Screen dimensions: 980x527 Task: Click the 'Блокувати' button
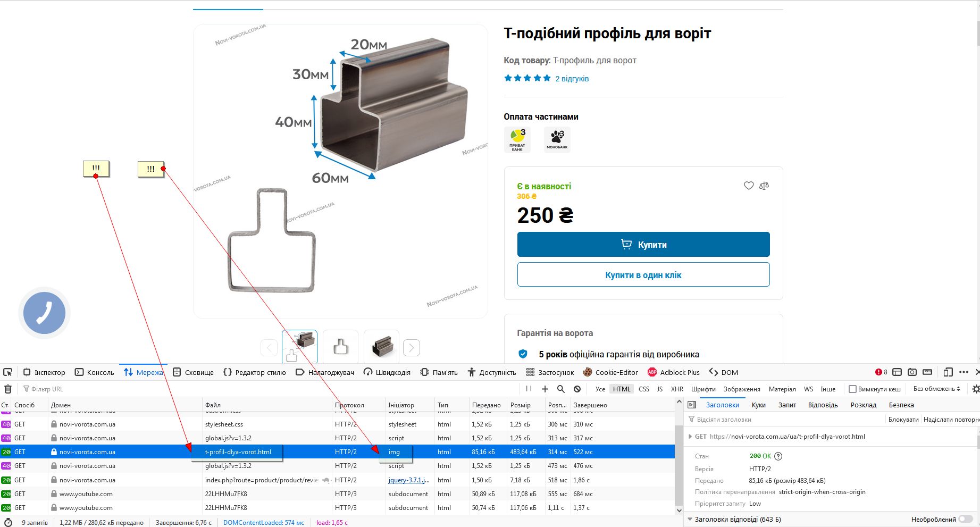coord(903,420)
